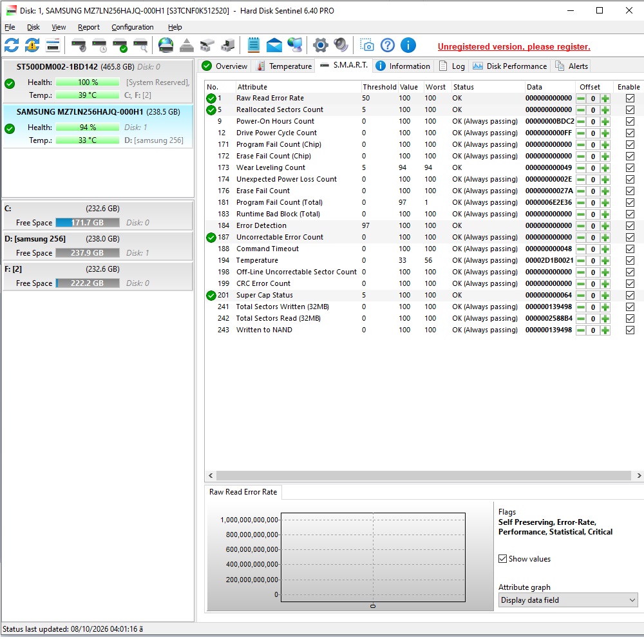The height and width of the screenshot is (644, 644).
Task: Click offset field for Drive Power Cycle Count
Action: pyautogui.click(x=592, y=133)
